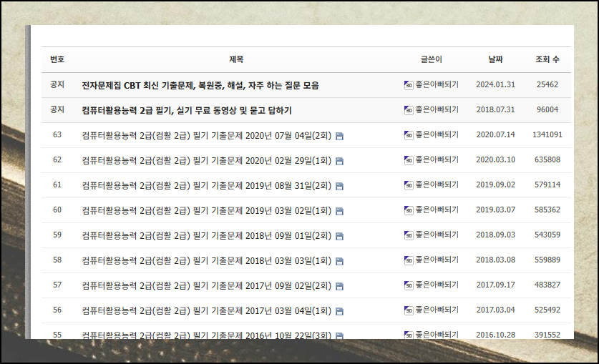This screenshot has width=599, height=364.
Task: Open the 2018년 09월 01일(2회) exam post
Action: coord(206,236)
